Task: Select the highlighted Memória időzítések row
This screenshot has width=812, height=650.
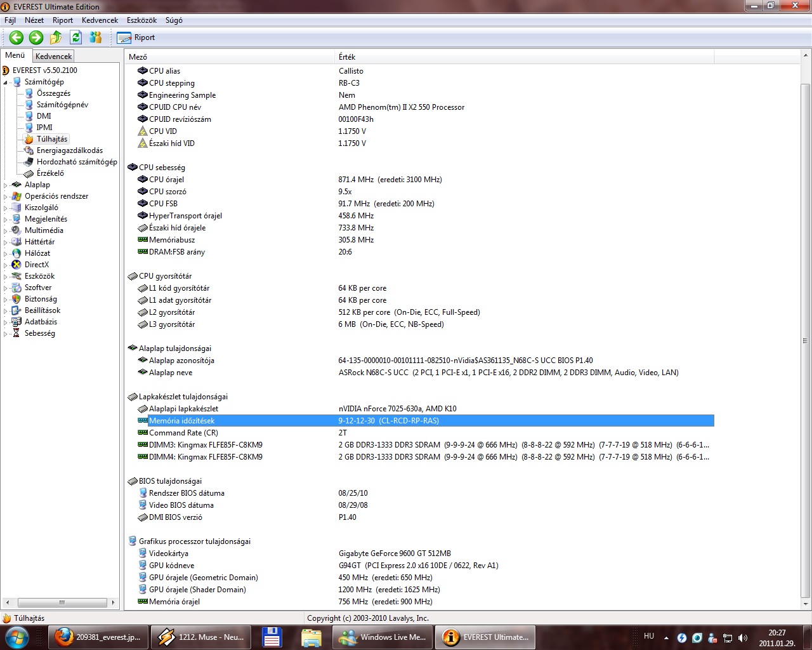Action: pos(426,421)
